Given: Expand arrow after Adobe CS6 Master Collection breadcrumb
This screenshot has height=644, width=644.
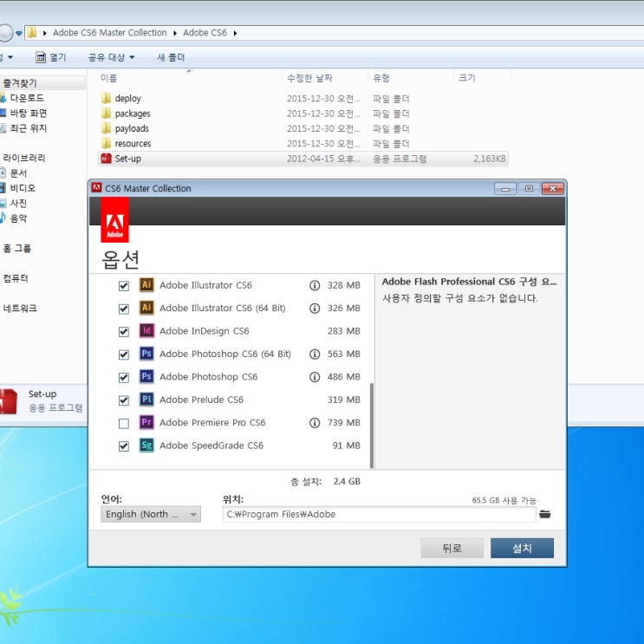Looking at the screenshot, I should (x=175, y=33).
